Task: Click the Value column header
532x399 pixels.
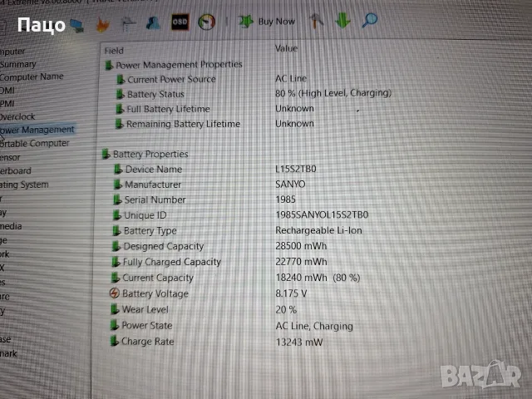Action: [x=286, y=48]
